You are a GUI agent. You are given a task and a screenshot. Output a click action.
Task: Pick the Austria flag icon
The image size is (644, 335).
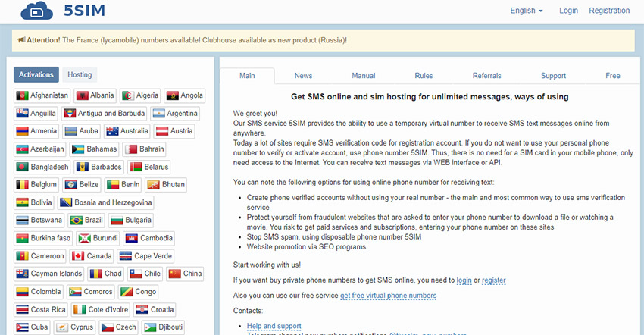[x=162, y=131]
